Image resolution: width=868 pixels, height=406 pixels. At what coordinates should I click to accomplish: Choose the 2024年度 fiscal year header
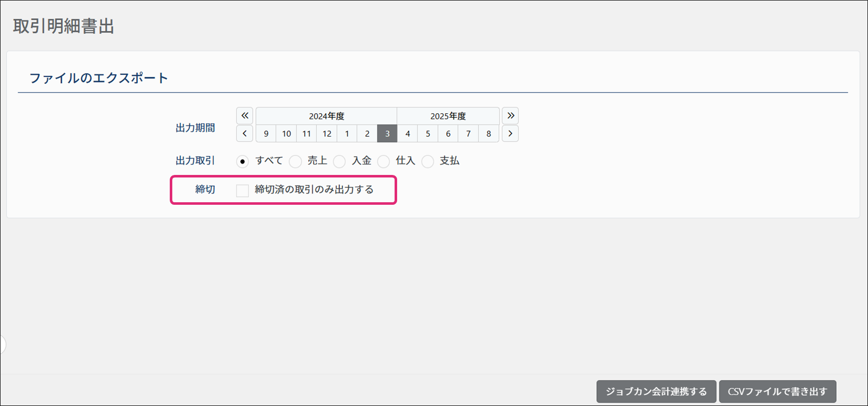pyautogui.click(x=326, y=116)
